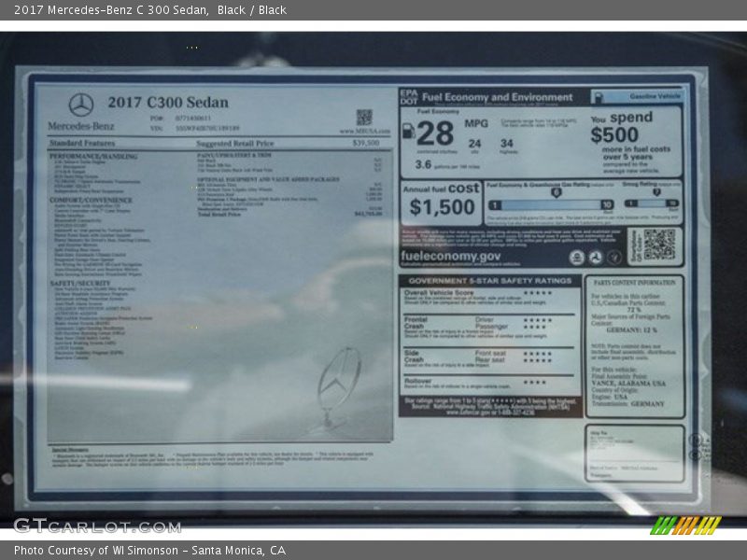Click the greenhouse gas rating marker 6
The image size is (747, 560).
pyautogui.click(x=556, y=192)
